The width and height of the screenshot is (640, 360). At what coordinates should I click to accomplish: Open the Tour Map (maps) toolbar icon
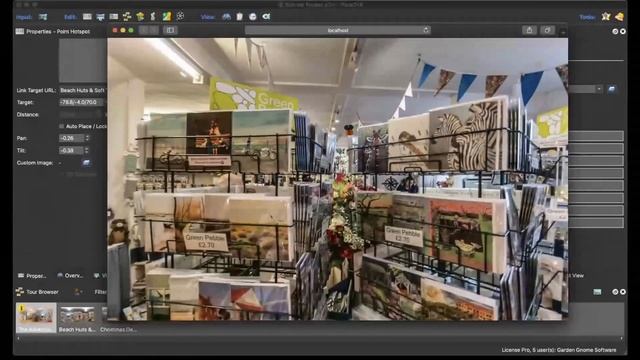167,16
